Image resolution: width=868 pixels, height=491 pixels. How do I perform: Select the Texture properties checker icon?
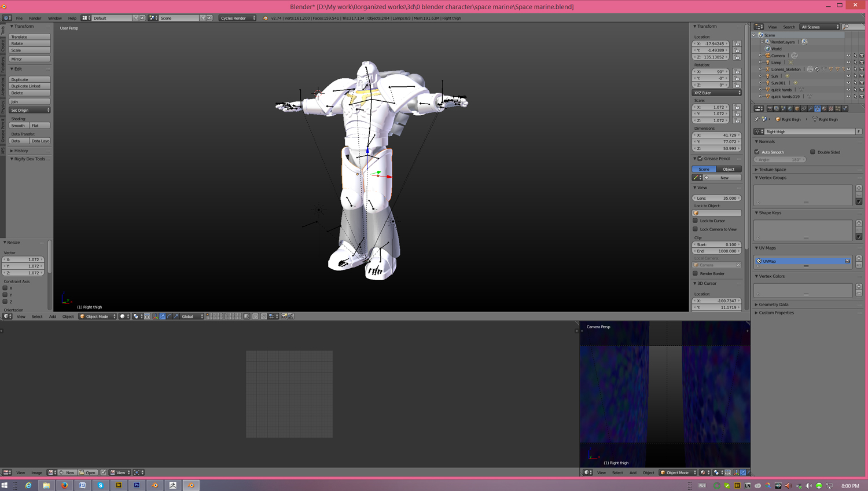point(832,108)
